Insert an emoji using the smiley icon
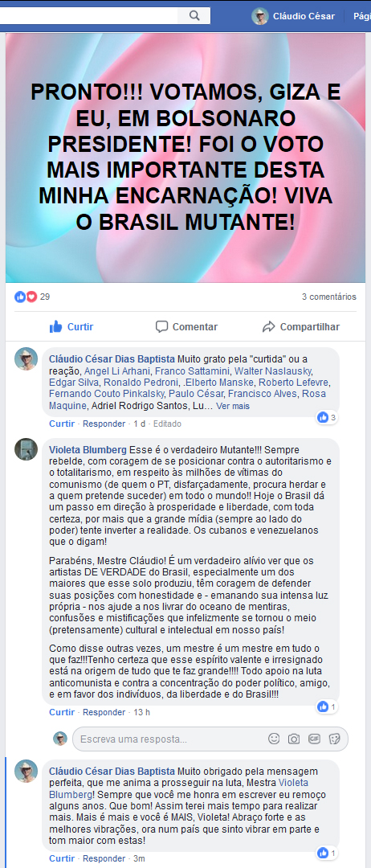Image resolution: width=371 pixels, height=868 pixels. click(274, 739)
